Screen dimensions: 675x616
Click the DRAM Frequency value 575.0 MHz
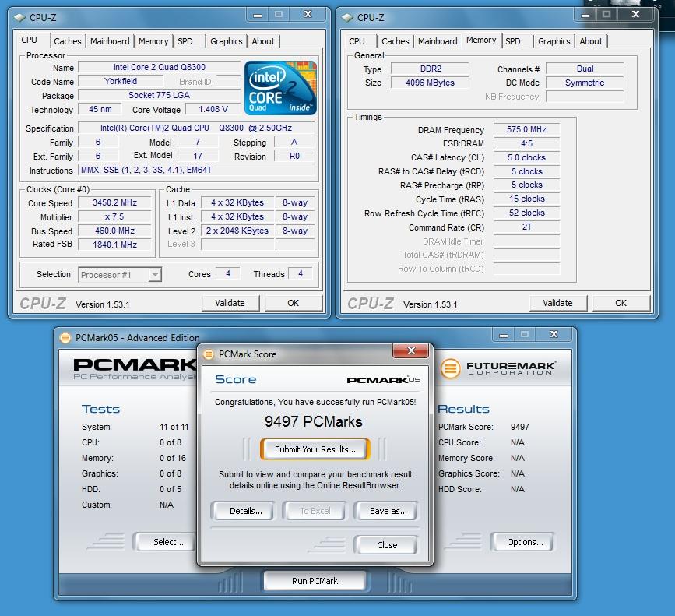(x=526, y=129)
